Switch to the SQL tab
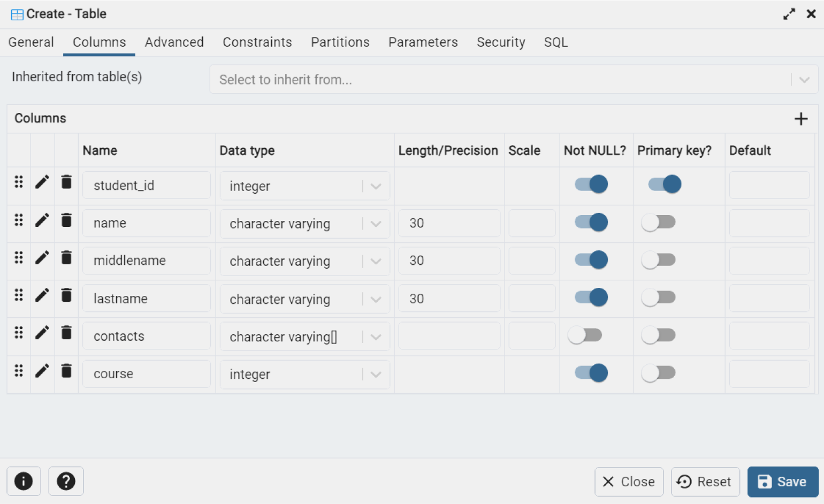The image size is (824, 504). pos(556,42)
